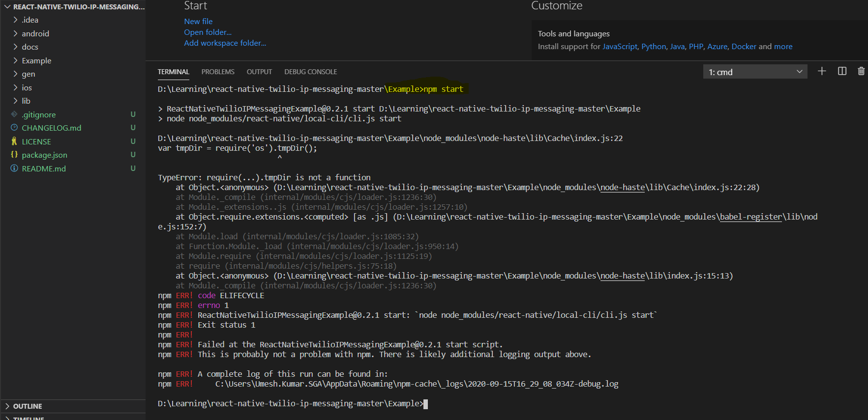
Task: Switch to the TERMINAL tab
Action: click(173, 72)
